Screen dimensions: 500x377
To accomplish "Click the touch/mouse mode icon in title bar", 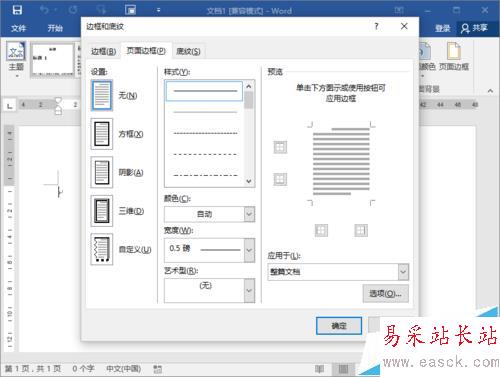I will point(130,10).
